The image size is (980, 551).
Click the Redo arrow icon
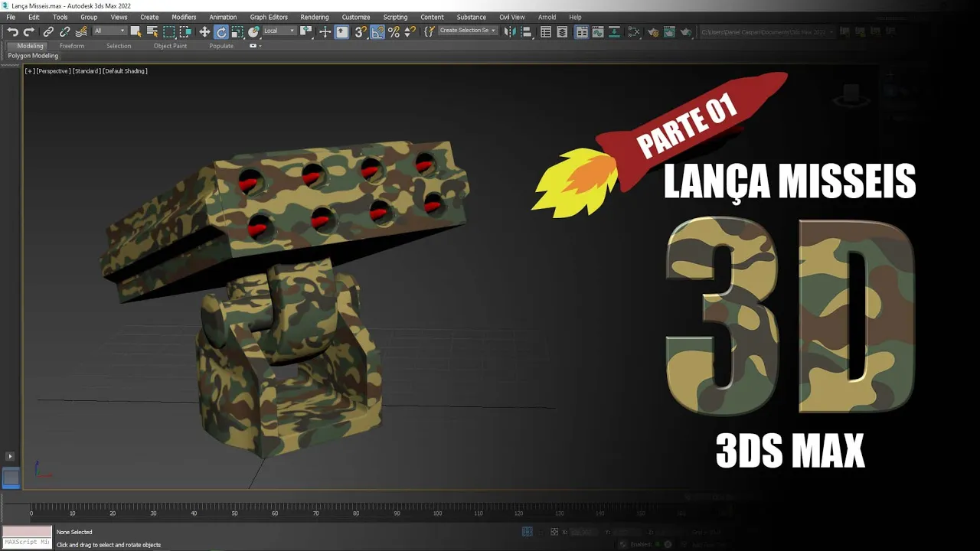(x=29, y=31)
